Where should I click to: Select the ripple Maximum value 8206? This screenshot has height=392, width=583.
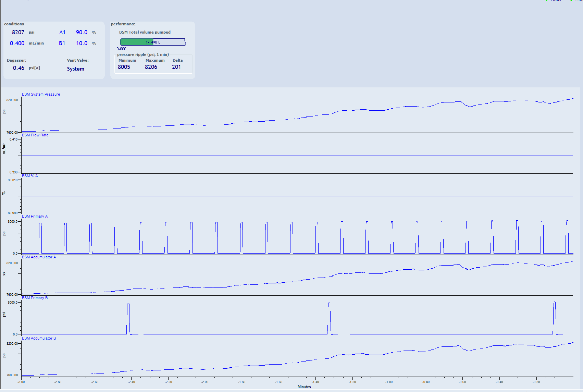click(x=151, y=67)
